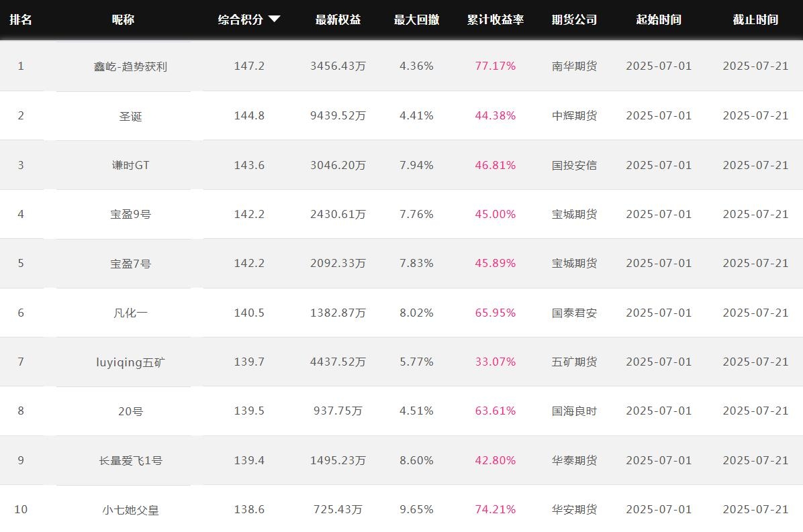This screenshot has height=532, width=803.
Task: Sort the table by 最新权益 column
Action: (338, 19)
